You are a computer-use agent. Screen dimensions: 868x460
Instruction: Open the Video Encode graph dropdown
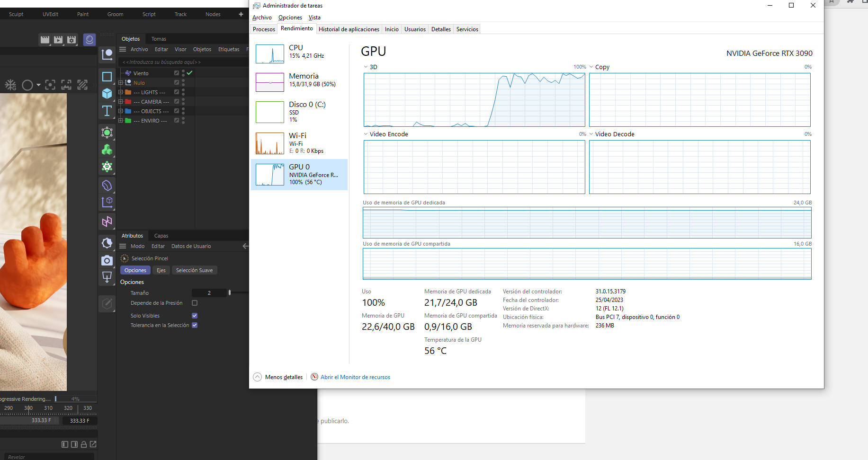click(x=366, y=134)
